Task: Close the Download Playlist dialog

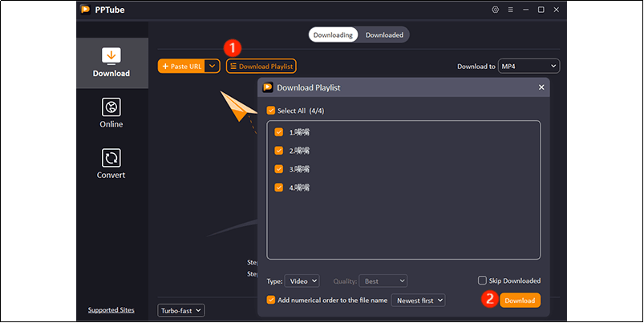Action: pos(541,87)
